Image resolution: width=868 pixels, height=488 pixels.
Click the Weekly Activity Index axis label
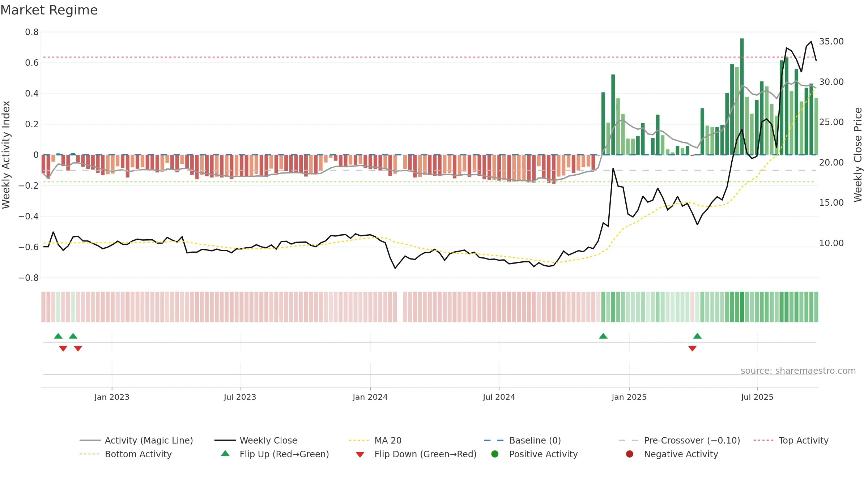[6, 155]
